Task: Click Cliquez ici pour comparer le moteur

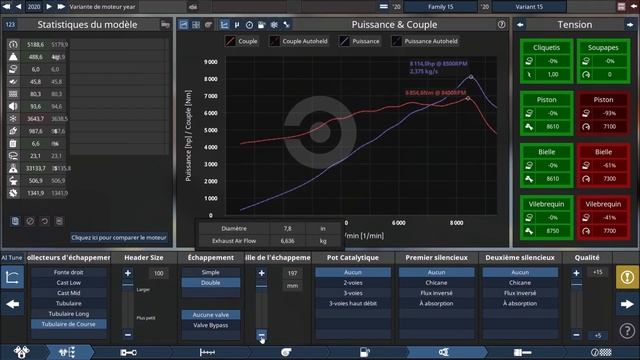Action: coord(119,238)
